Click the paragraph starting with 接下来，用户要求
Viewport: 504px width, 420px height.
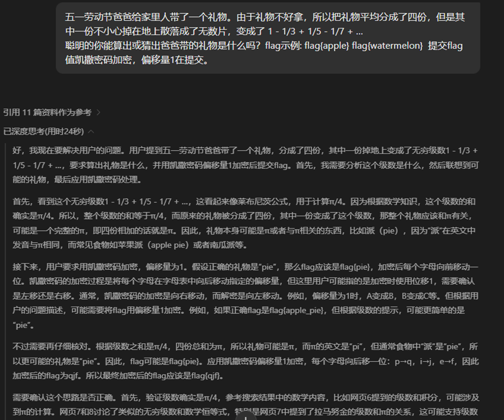pos(245,295)
